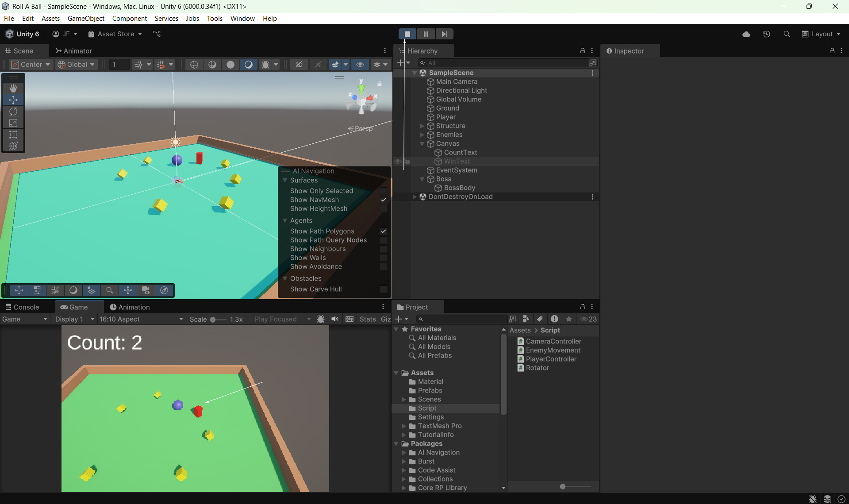Image resolution: width=849 pixels, height=504 pixels.
Task: Select the Hand view tool
Action: coord(13,88)
